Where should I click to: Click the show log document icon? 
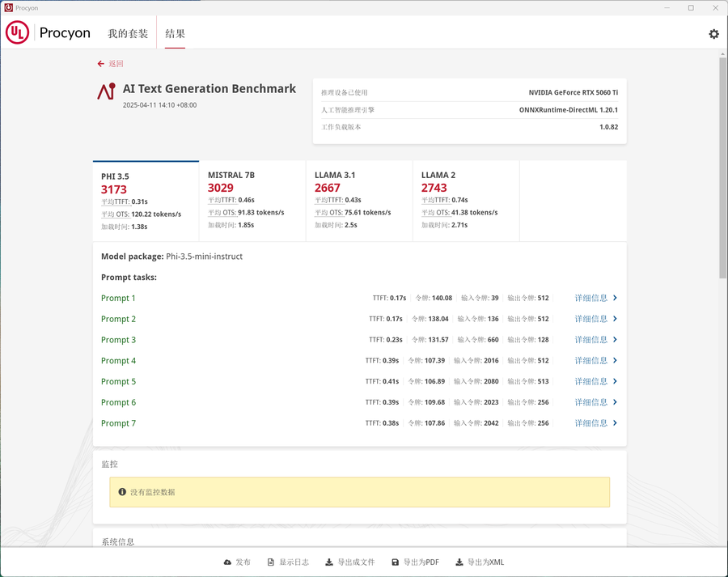[271, 562]
